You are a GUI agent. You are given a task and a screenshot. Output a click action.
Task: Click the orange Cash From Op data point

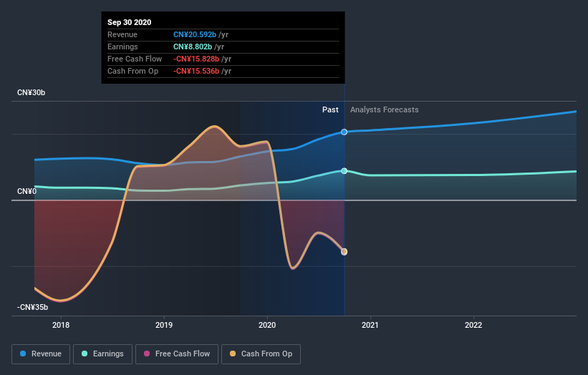pyautogui.click(x=344, y=251)
